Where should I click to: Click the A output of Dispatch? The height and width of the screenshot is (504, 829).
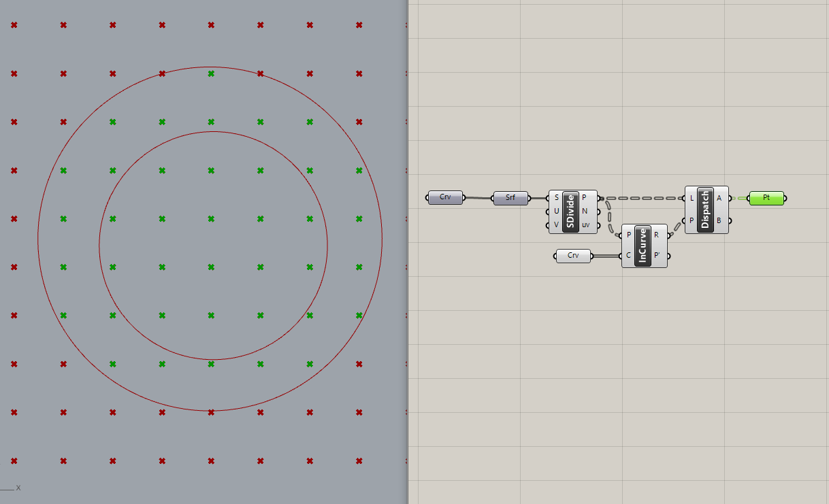tap(719, 199)
